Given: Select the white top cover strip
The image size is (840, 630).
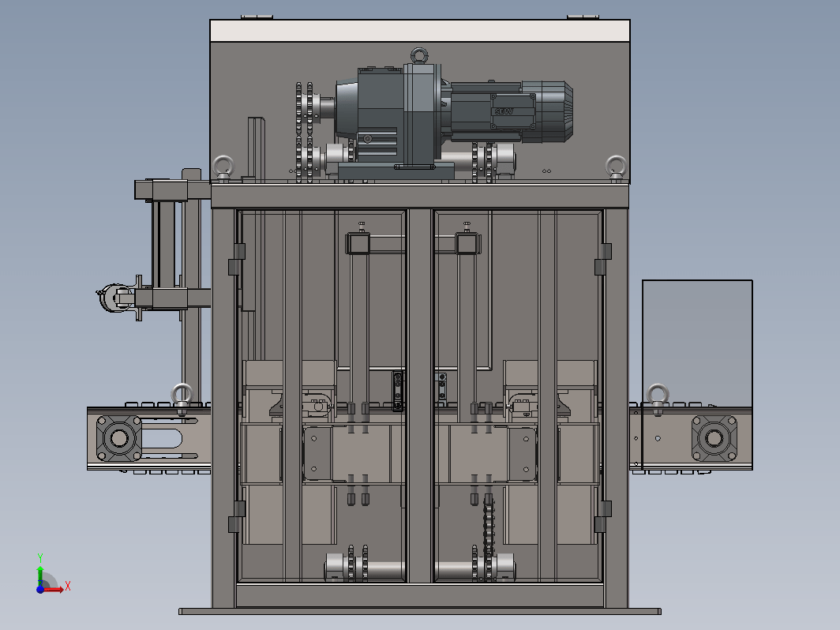Looking at the screenshot, I should click(419, 31).
